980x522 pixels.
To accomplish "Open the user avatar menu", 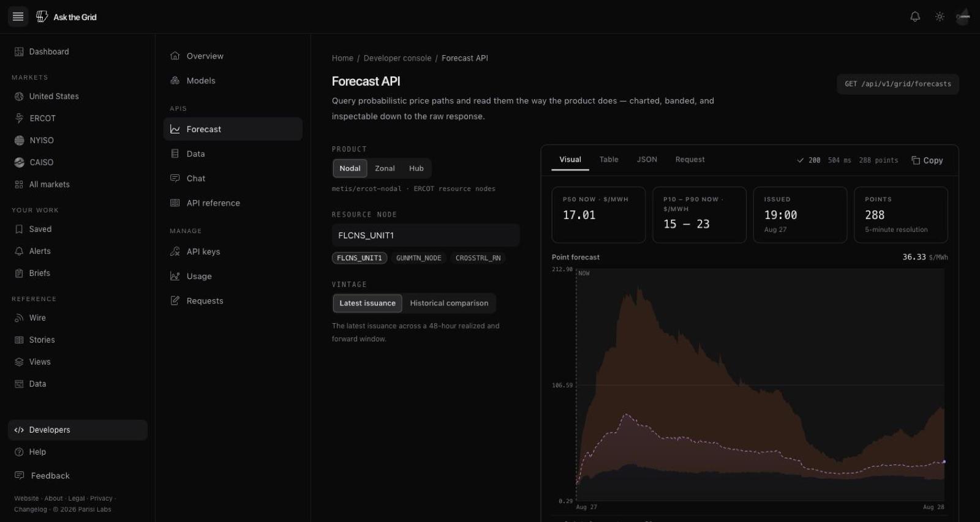I will (x=963, y=17).
